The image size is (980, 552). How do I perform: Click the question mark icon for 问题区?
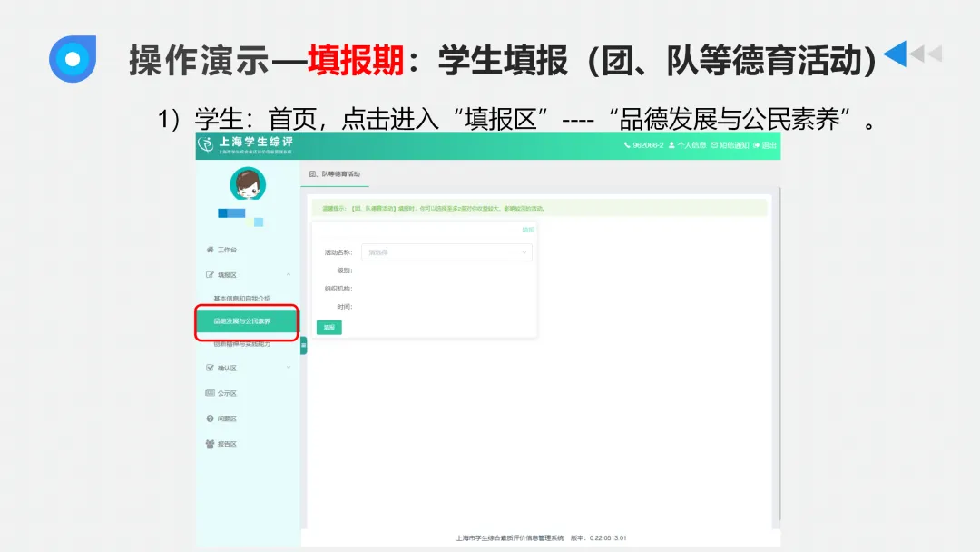coord(209,419)
